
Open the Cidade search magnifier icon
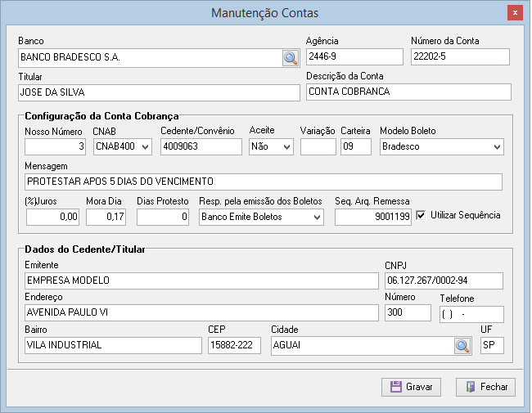462,346
